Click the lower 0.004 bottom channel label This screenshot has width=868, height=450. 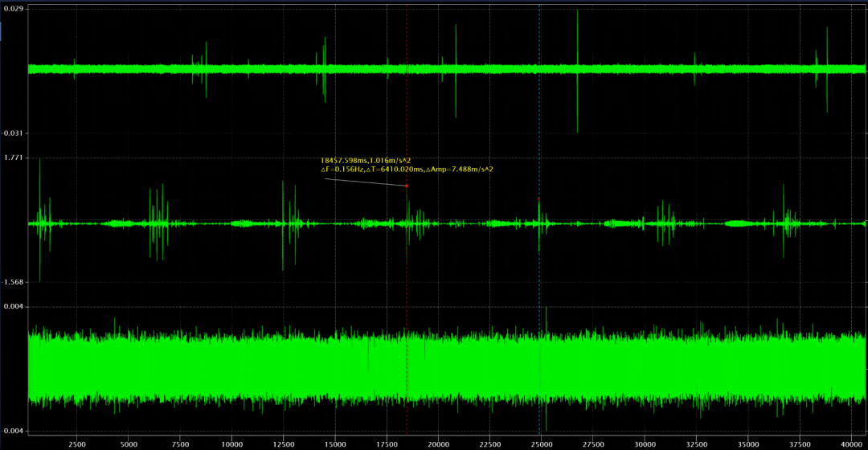(x=14, y=431)
